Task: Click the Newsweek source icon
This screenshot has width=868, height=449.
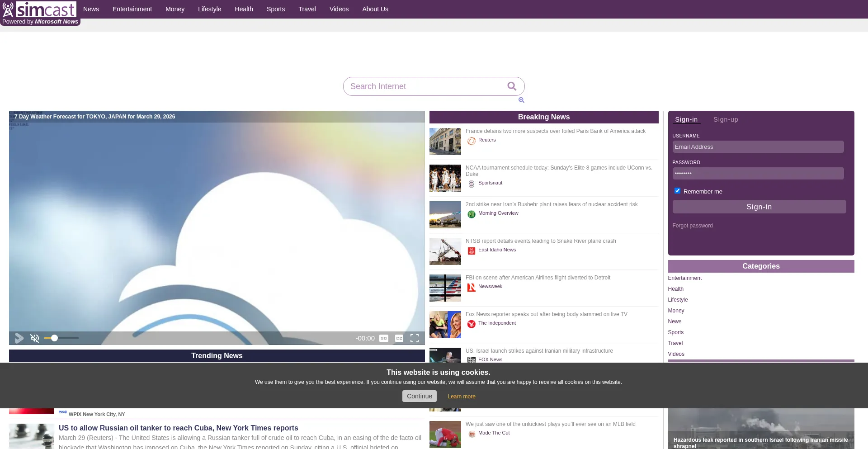Action: [x=472, y=288]
